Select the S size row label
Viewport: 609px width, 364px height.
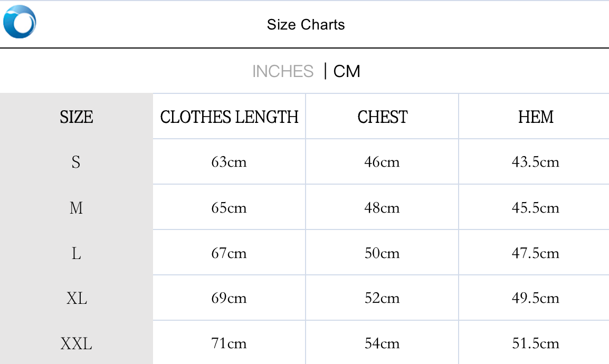coord(76,162)
